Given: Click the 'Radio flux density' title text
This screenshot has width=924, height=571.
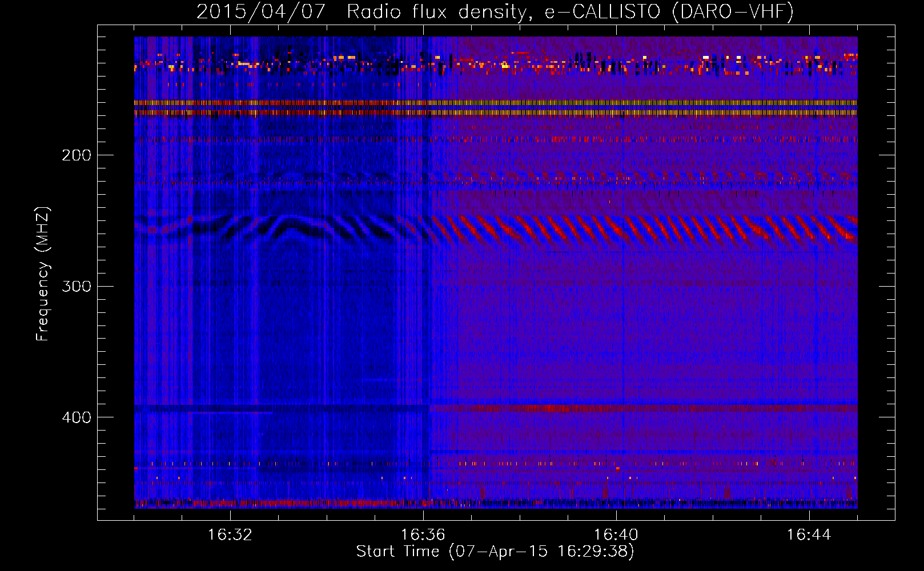Looking at the screenshot, I should pyautogui.click(x=436, y=12).
